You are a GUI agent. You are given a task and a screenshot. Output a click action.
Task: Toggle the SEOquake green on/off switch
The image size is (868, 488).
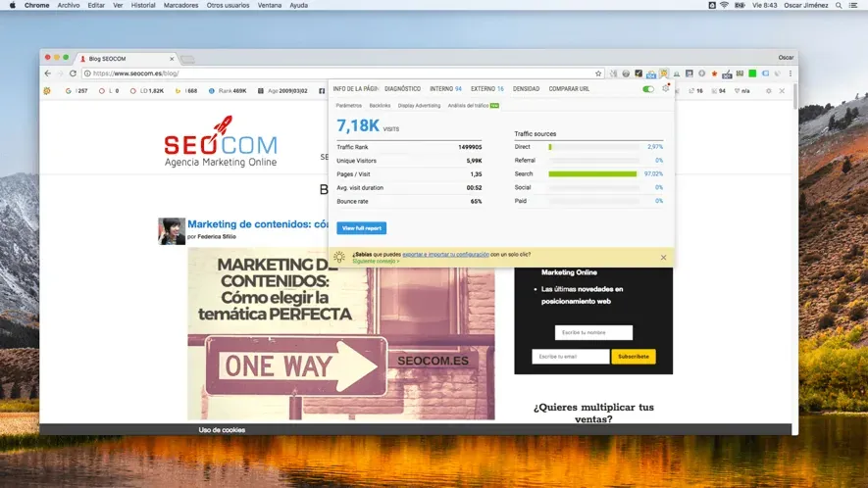[x=648, y=88]
